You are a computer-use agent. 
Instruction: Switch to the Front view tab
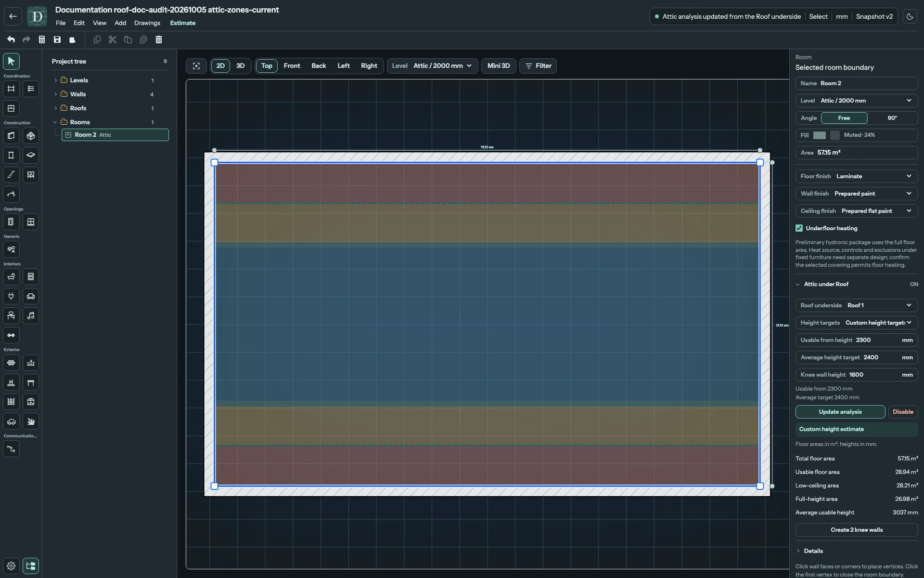pos(292,66)
